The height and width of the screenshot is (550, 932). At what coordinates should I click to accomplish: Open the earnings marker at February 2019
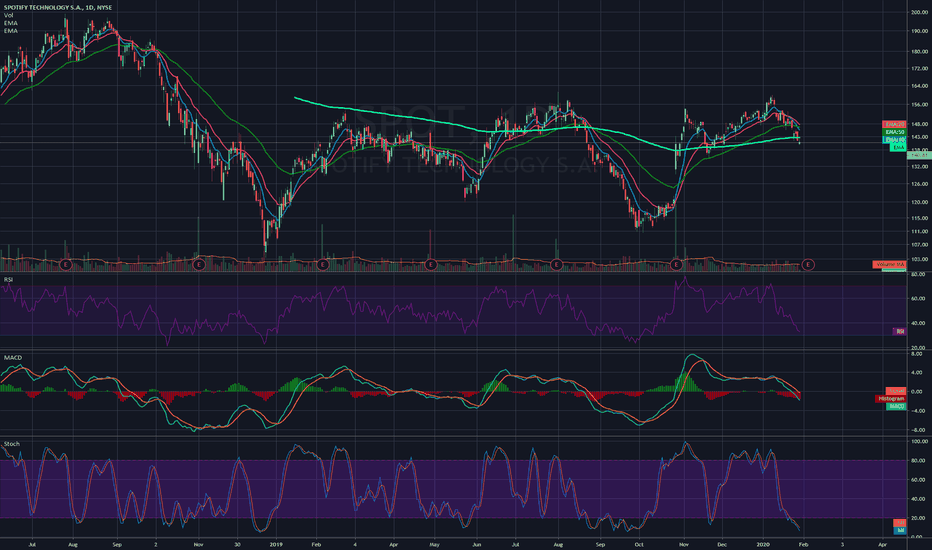(323, 265)
